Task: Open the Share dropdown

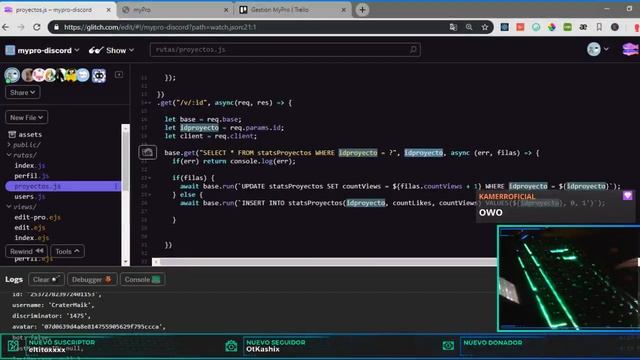Action: coord(22,93)
